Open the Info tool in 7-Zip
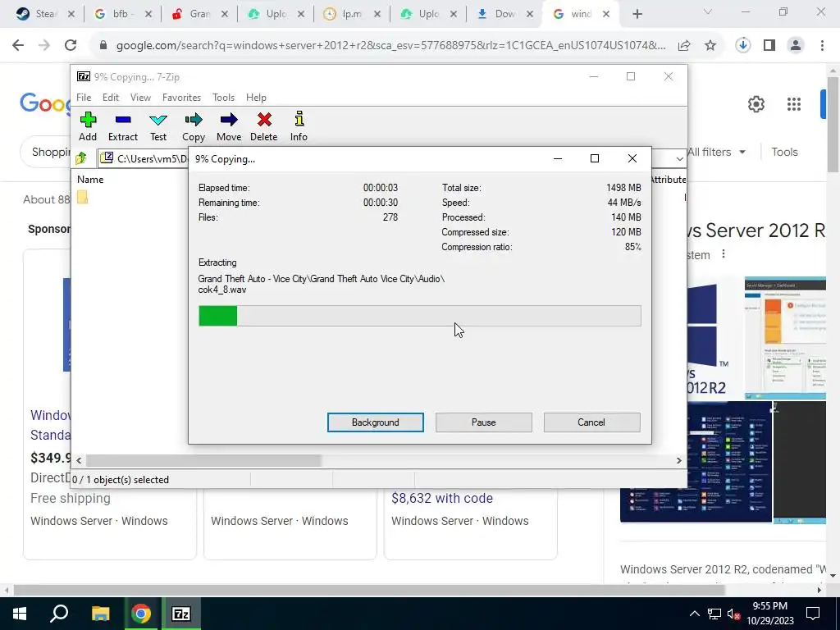Screen dimensions: 840x630 [x=299, y=126]
